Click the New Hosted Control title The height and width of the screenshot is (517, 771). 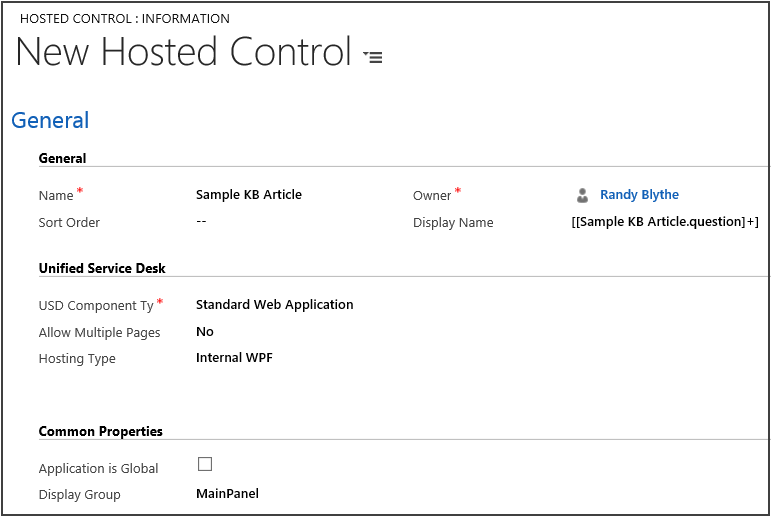184,52
